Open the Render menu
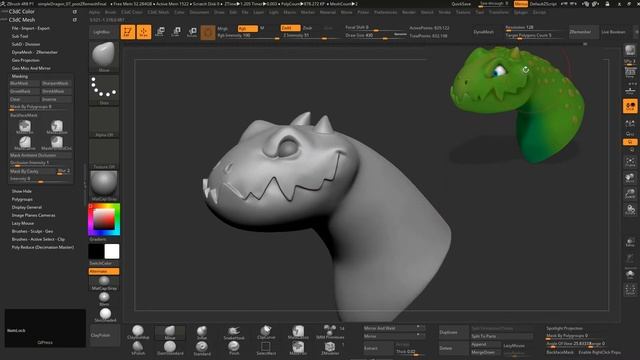Image resolution: width=640 pixels, height=360 pixels. [x=409, y=12]
